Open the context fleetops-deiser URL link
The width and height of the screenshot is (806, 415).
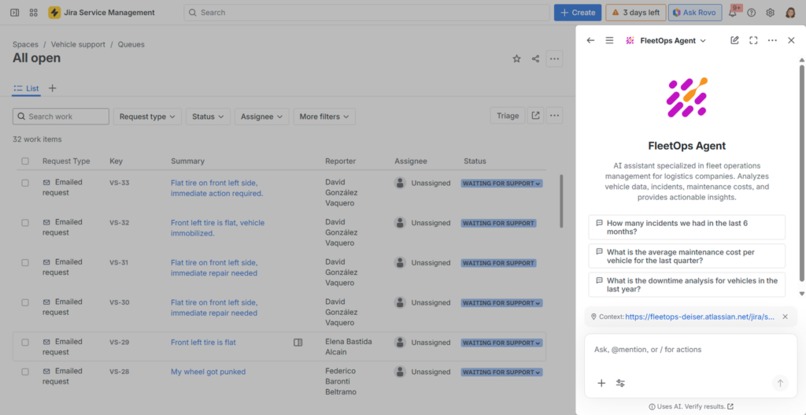coord(700,317)
